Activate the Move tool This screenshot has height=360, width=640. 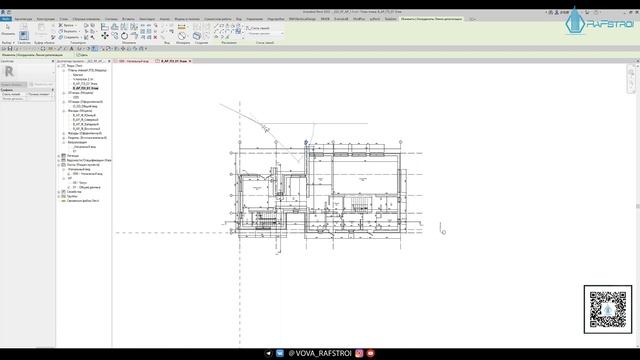click(105, 36)
